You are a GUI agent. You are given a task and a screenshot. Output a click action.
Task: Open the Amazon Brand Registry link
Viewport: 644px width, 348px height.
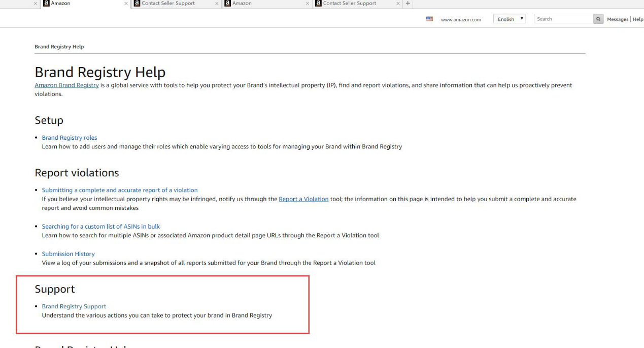pos(66,85)
